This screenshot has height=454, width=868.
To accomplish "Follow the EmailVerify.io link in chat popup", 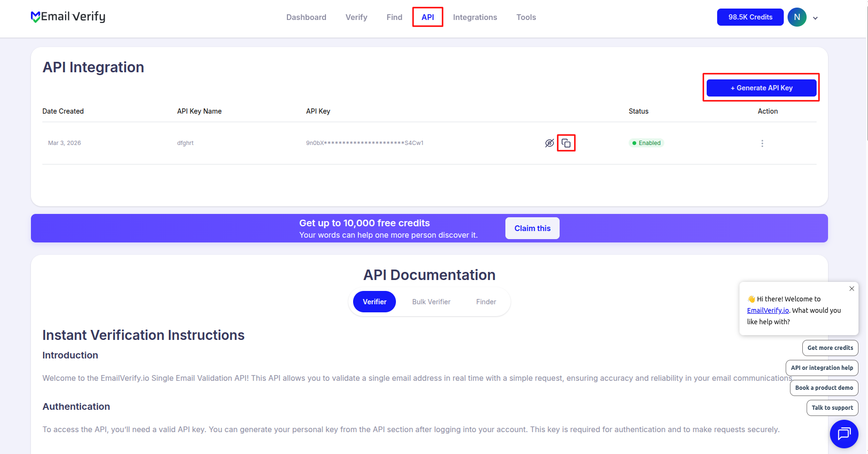I will pos(768,310).
